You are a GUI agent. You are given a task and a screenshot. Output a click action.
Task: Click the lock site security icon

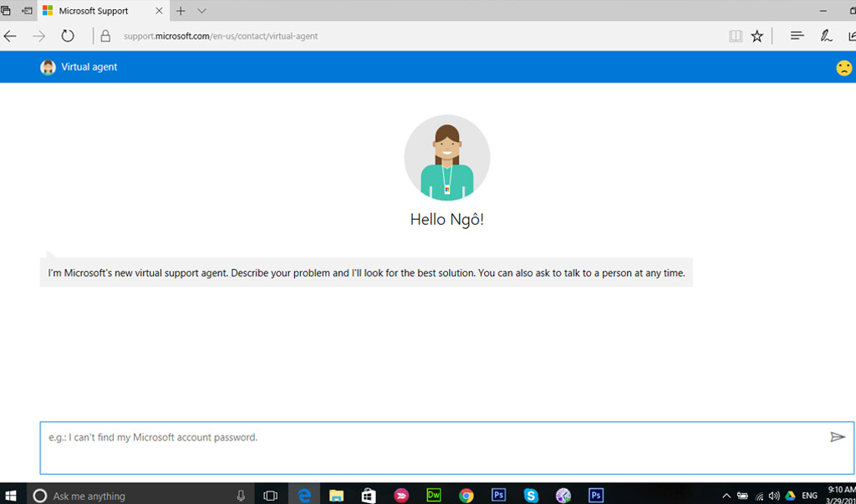click(x=105, y=36)
